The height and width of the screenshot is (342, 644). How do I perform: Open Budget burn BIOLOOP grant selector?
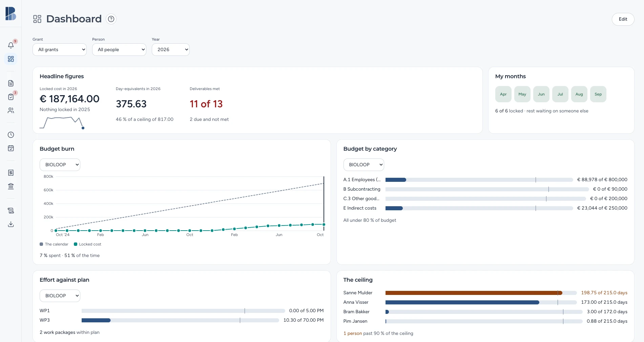tap(60, 165)
